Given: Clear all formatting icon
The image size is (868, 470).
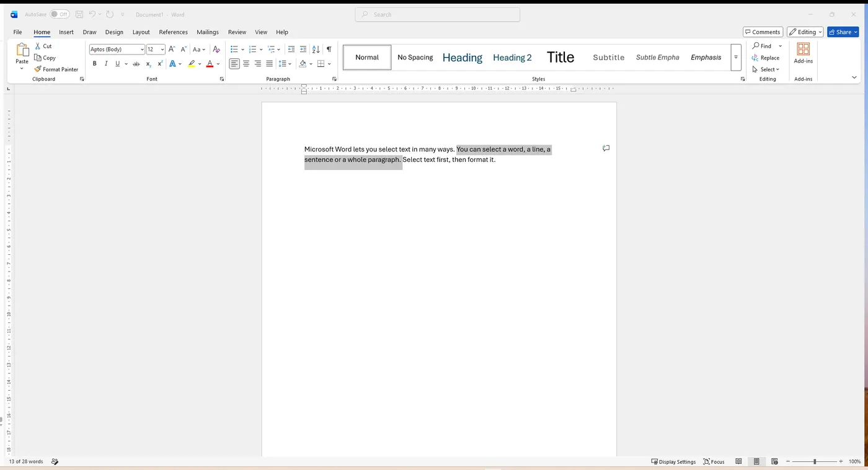Looking at the screenshot, I should pyautogui.click(x=216, y=49).
